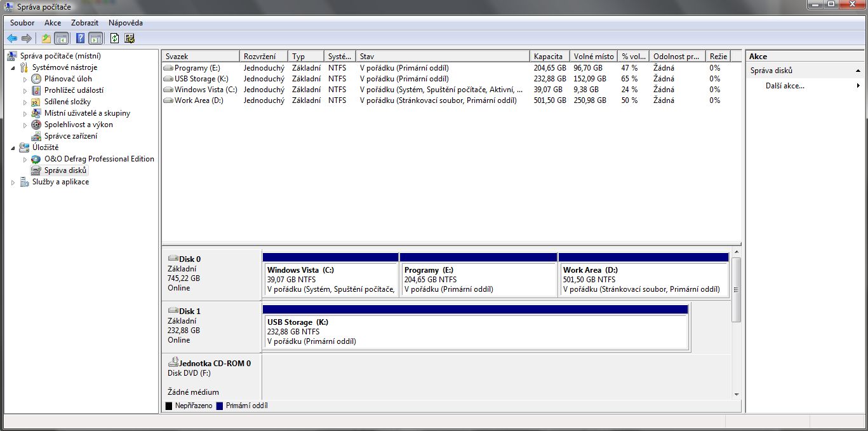Screen dimensions: 868x431
Task: Open Další akce submenu in Akce pane
Action: pyautogui.click(x=805, y=85)
